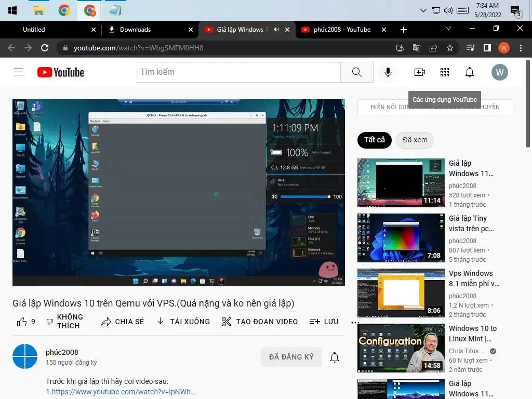Viewport: 532px width, 399px height.
Task: Mute the Giả lập Windows tab audio icon
Action: tap(276, 30)
